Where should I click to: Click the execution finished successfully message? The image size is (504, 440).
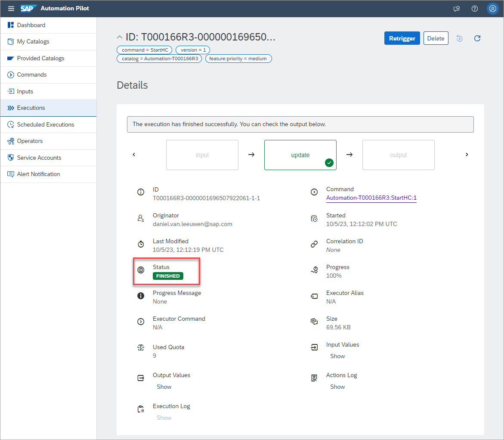(229, 124)
